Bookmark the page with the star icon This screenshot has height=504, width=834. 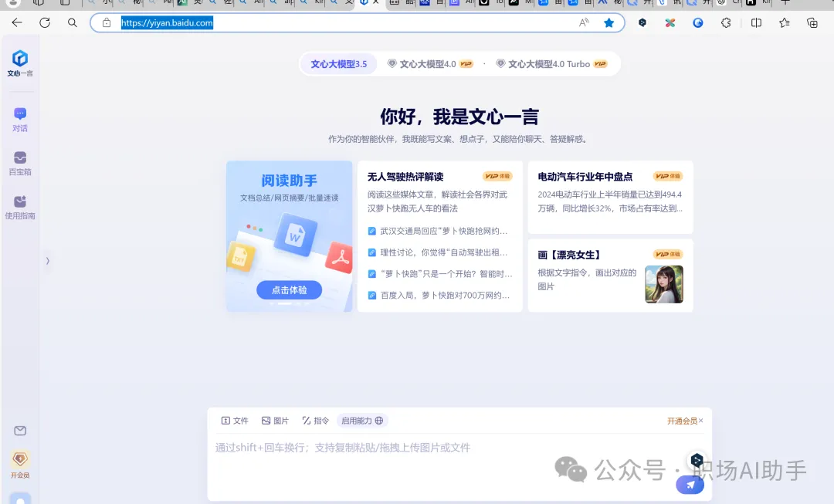point(609,22)
